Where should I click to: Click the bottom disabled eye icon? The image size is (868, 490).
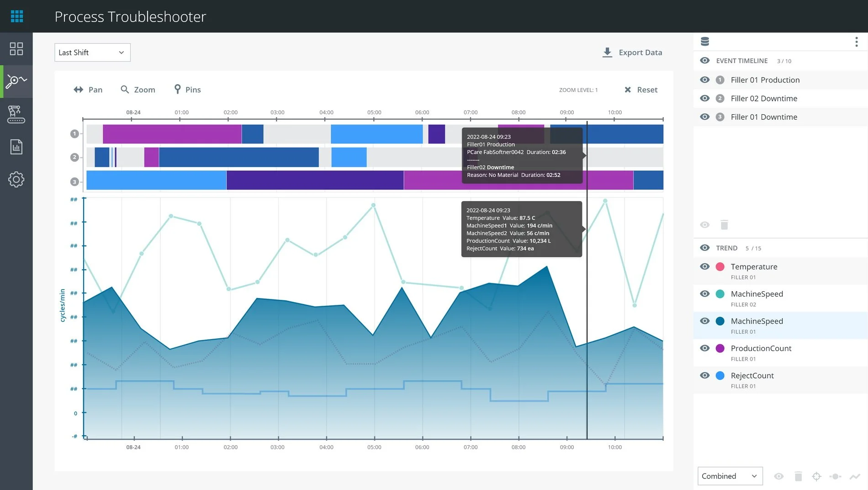click(779, 476)
